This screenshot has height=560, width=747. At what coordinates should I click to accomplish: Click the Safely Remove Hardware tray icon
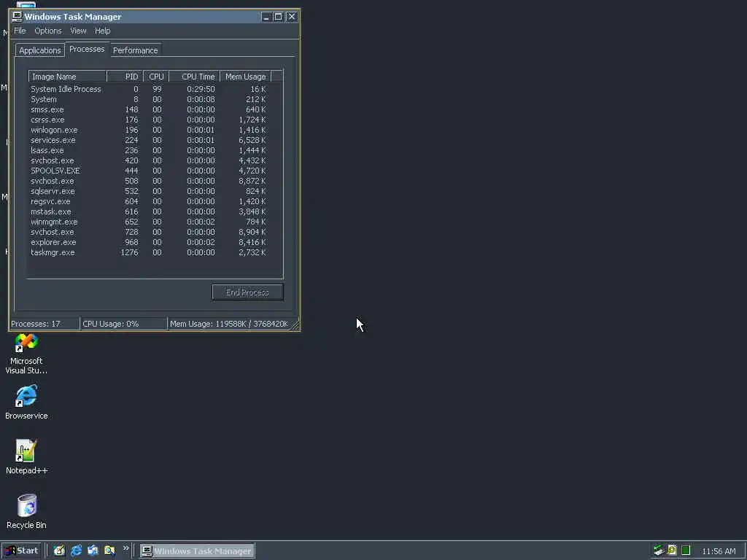[659, 551]
